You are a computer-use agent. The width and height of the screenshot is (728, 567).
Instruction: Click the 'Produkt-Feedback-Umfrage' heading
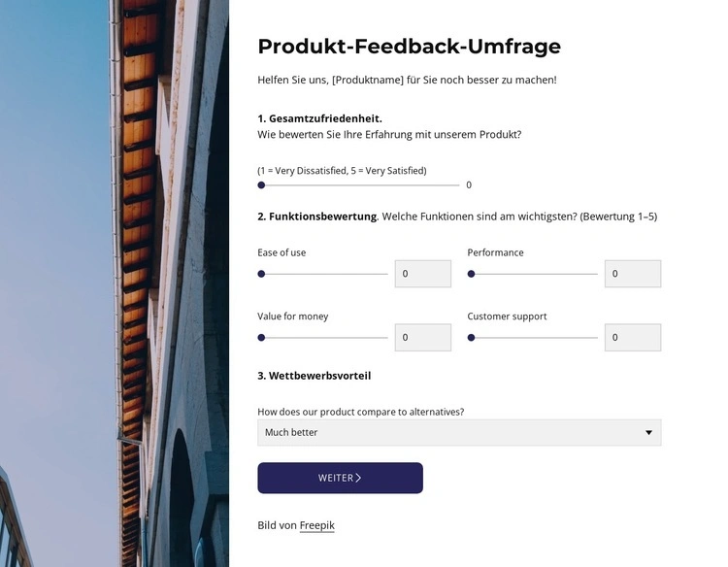click(409, 46)
